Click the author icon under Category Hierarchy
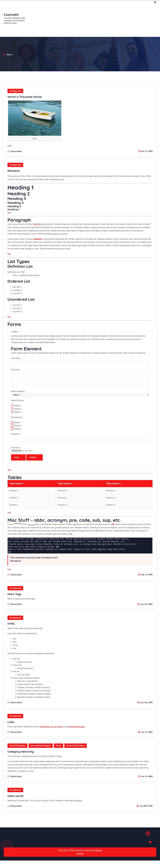This screenshot has height=868, width=160. click(x=8, y=776)
